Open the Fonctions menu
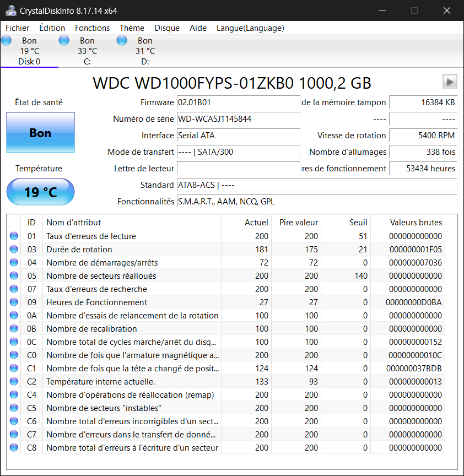The image size is (464, 476). pyautogui.click(x=92, y=28)
